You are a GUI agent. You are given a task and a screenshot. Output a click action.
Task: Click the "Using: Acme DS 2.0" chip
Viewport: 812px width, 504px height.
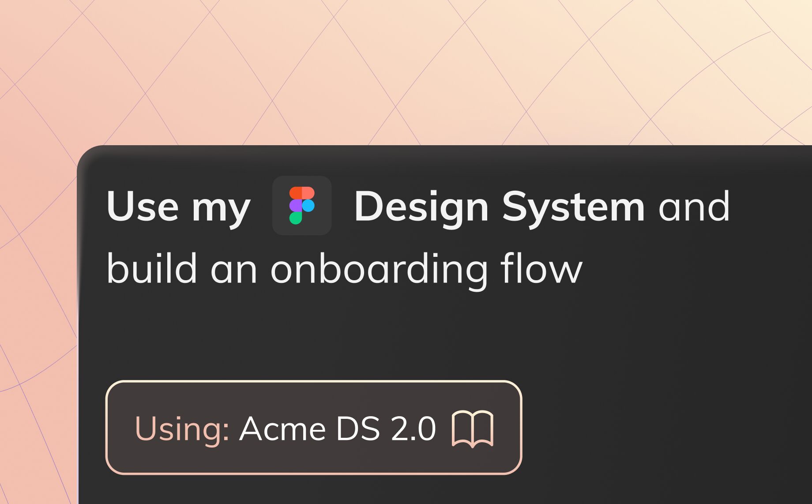313,427
